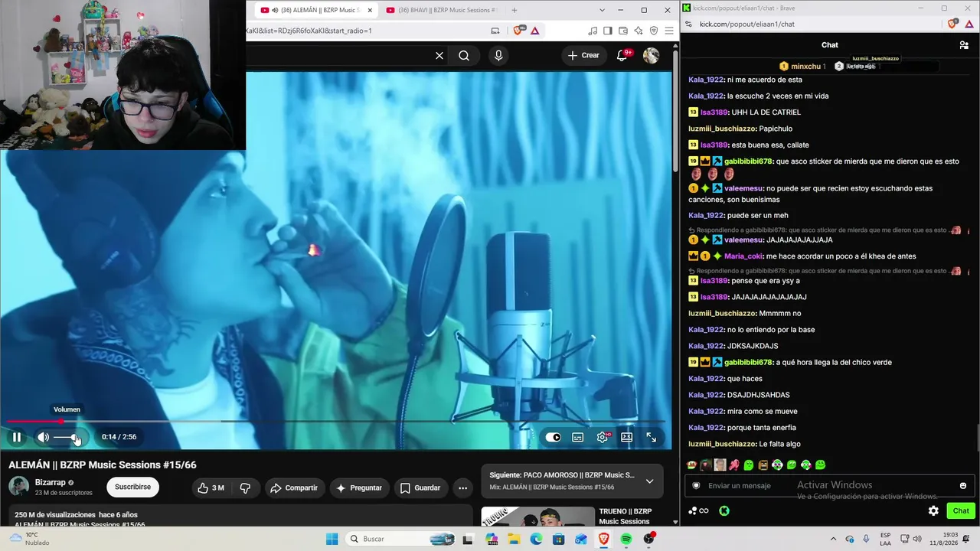The width and height of the screenshot is (980, 551).
Task: Click the Preguntar button
Action: 359,487
